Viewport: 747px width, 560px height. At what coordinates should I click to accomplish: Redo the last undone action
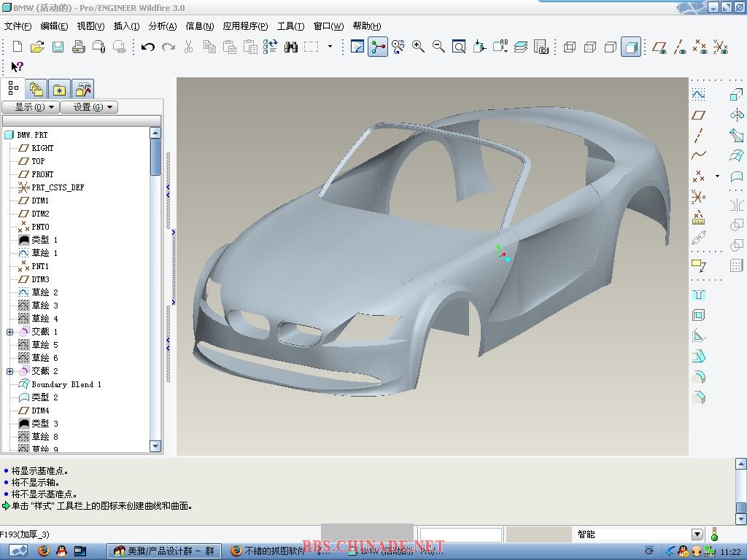(x=169, y=47)
